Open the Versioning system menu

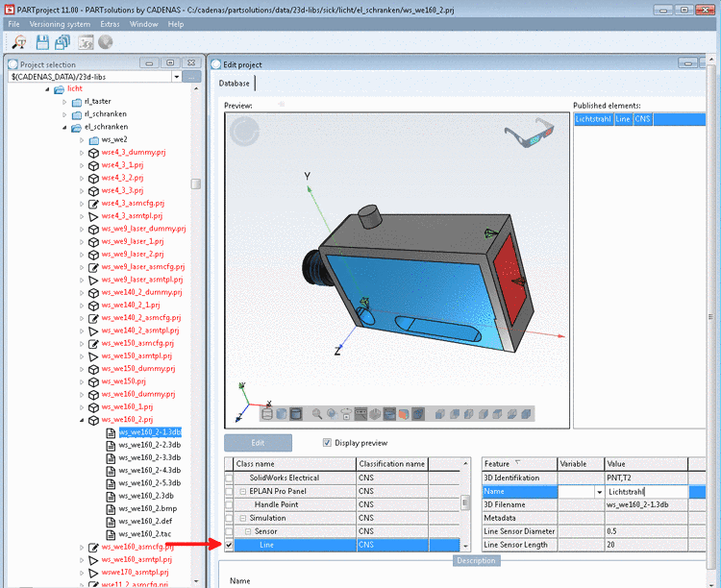(x=60, y=24)
